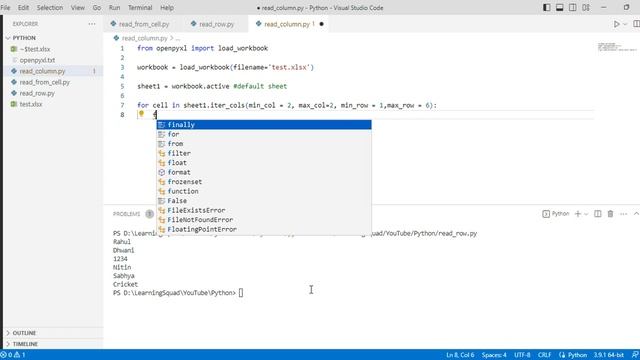Open the View menu

pos(78,7)
